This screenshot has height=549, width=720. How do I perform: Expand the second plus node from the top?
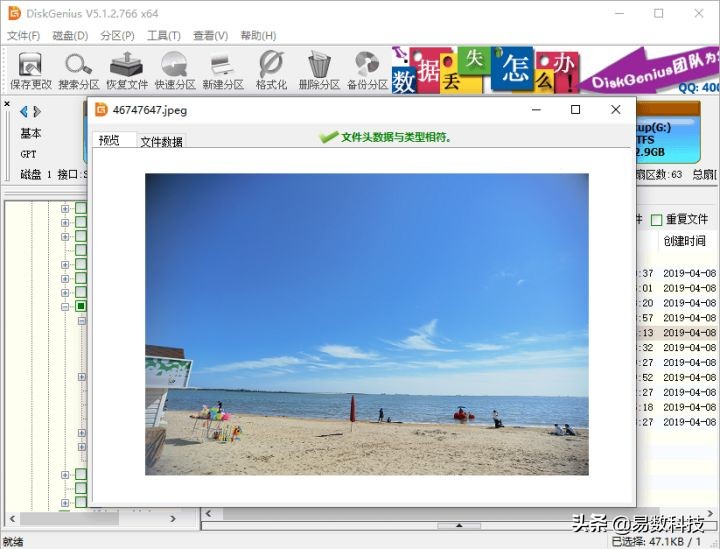point(65,223)
